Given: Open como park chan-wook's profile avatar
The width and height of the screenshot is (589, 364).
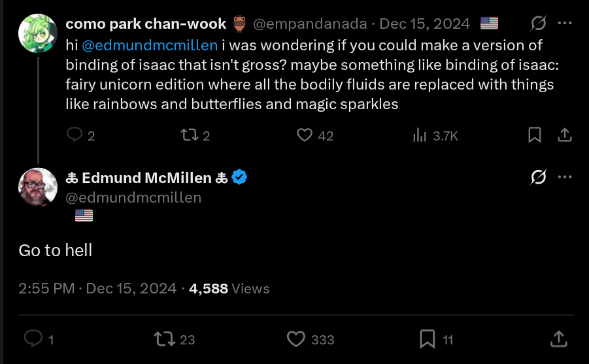Looking at the screenshot, I should point(38,33).
